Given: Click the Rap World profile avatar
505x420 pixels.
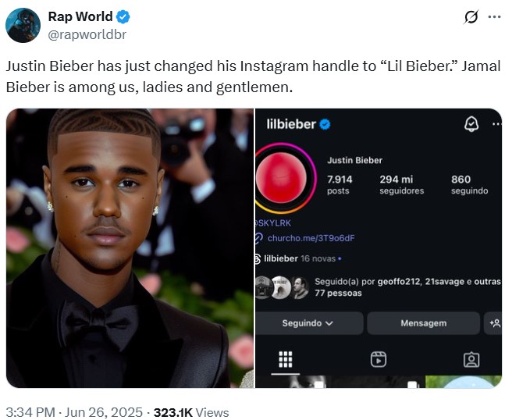Looking at the screenshot, I should coord(23,25).
